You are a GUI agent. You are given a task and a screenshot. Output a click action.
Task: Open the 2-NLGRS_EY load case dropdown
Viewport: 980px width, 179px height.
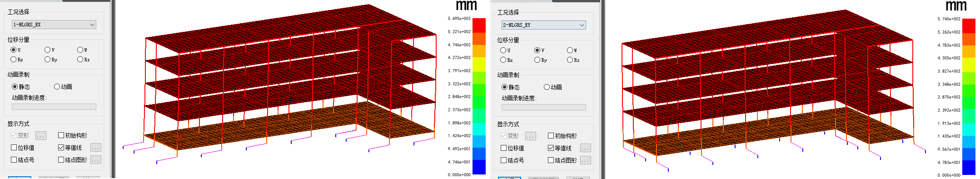tap(544, 25)
